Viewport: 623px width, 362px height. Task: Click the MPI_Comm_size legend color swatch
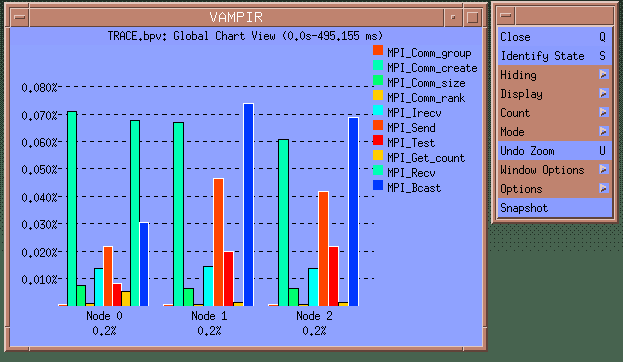[378, 80]
